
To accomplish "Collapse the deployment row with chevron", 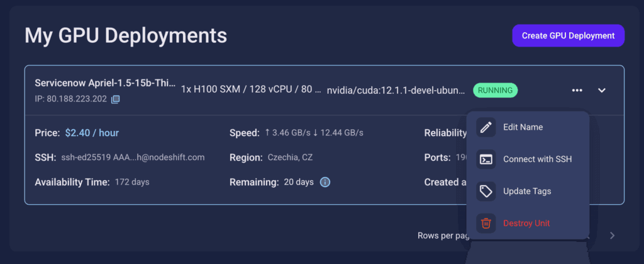I will [602, 90].
